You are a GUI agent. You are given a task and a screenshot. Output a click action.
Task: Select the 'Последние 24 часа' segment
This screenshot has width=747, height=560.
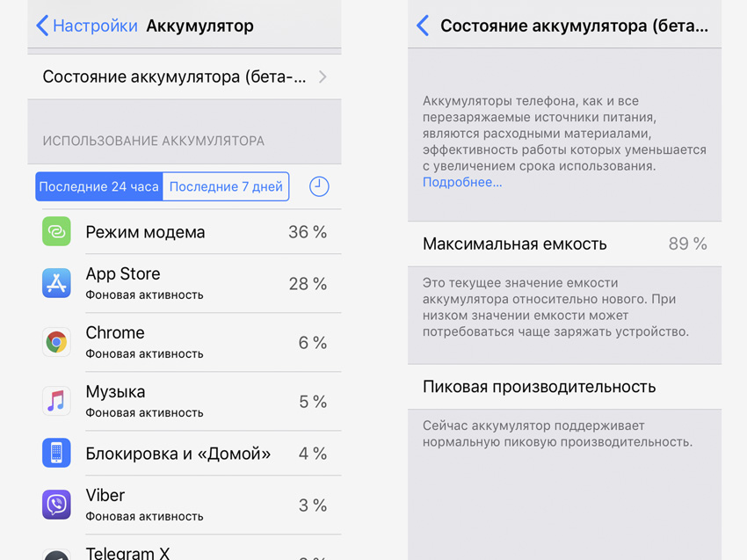tap(99, 186)
